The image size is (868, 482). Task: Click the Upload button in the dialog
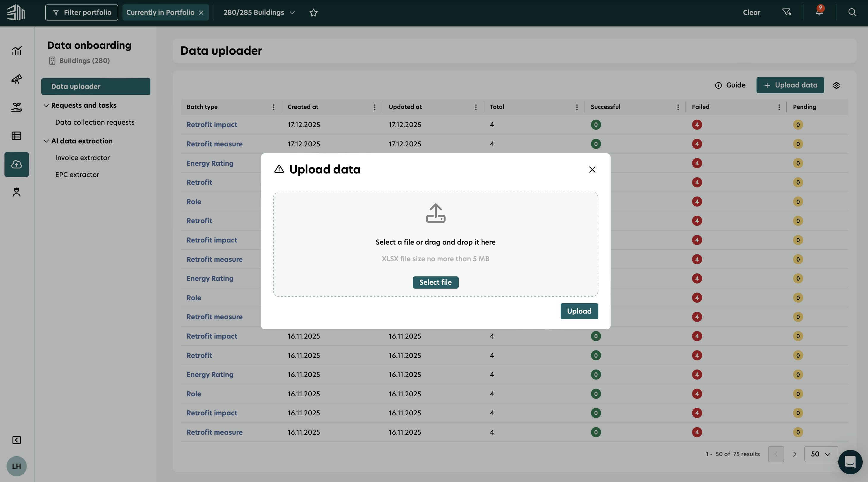point(579,311)
